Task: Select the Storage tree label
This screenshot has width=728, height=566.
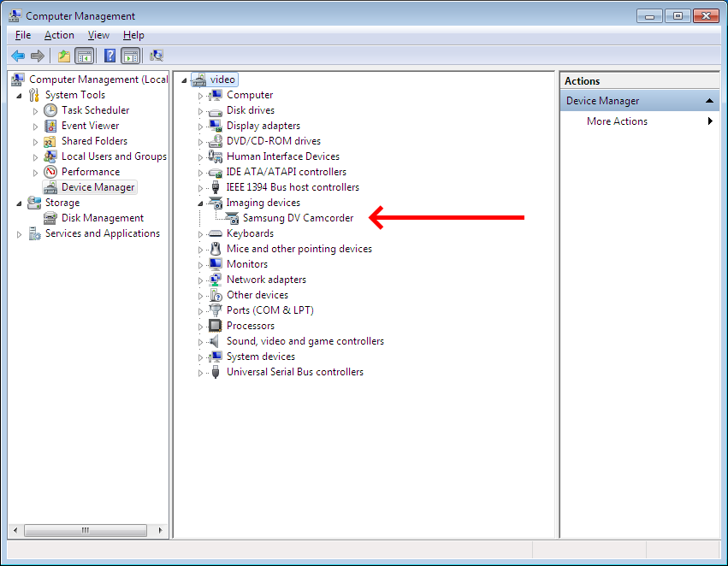Action: pos(62,203)
